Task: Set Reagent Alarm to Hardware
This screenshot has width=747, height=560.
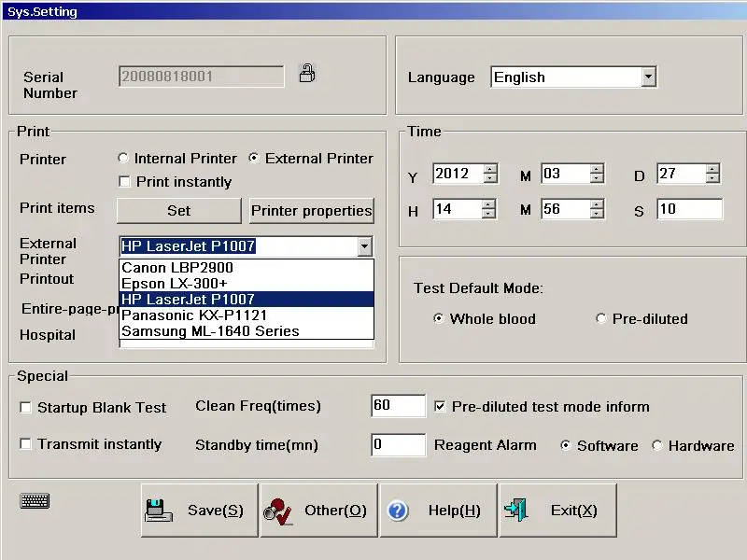Action: (x=657, y=446)
